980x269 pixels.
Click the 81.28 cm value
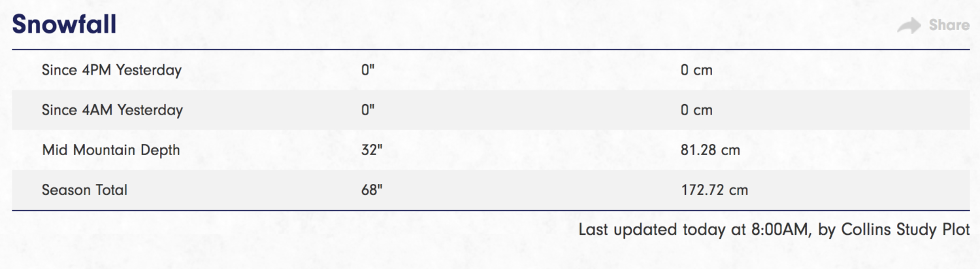710,150
